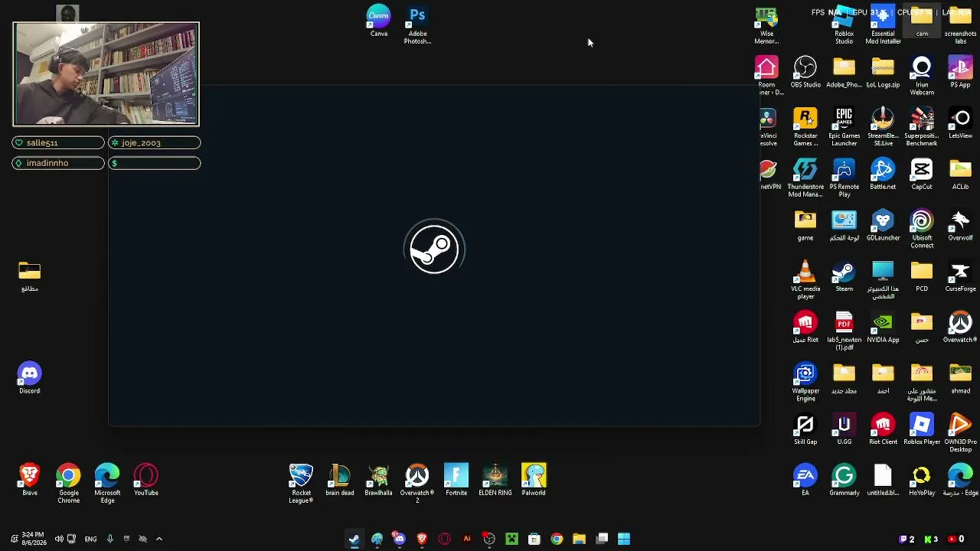
Task: Select the U.GG desktop icon
Action: [x=844, y=430]
